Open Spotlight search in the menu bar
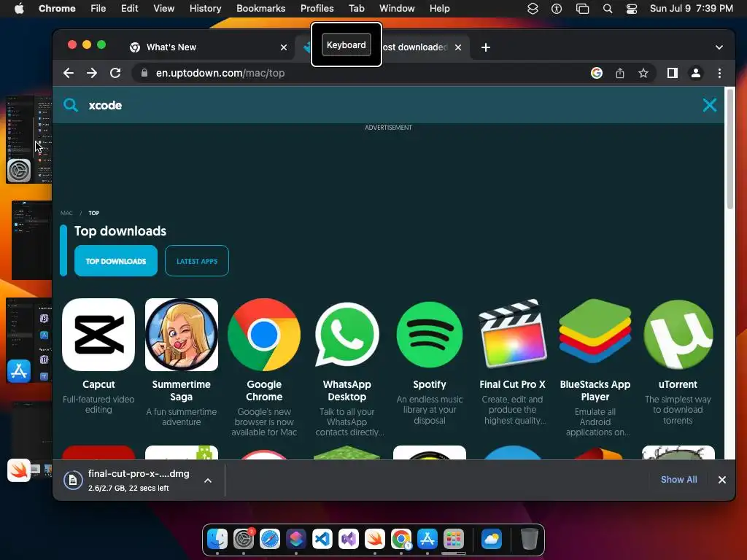 click(608, 8)
